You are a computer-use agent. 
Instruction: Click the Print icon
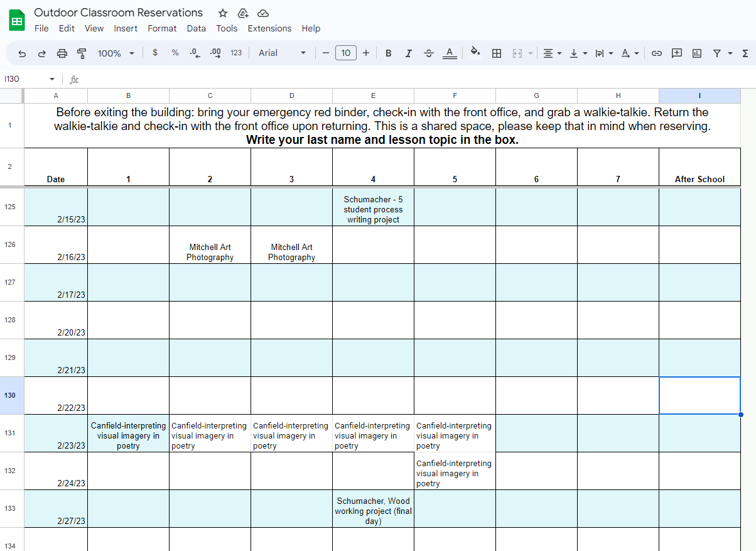click(x=62, y=53)
